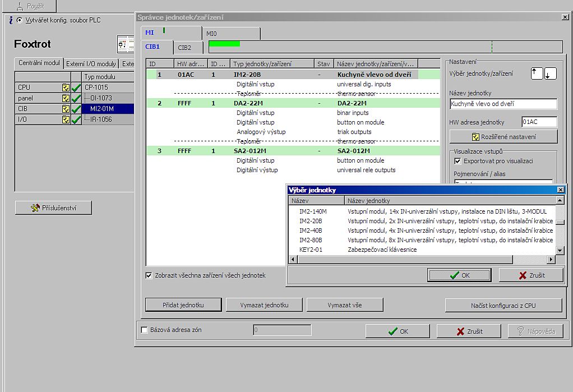Image resolution: width=573 pixels, height=392 pixels.
Task: Click the blue info icon at top left
Action: click(11, 20)
